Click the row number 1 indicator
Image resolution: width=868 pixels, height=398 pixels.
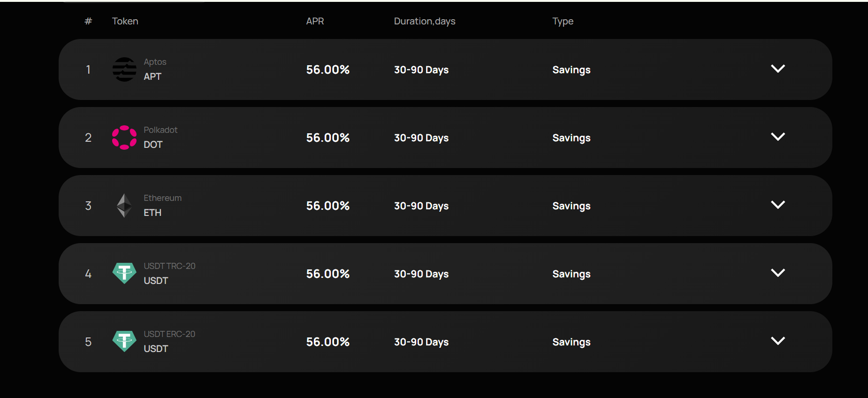pyautogui.click(x=88, y=69)
